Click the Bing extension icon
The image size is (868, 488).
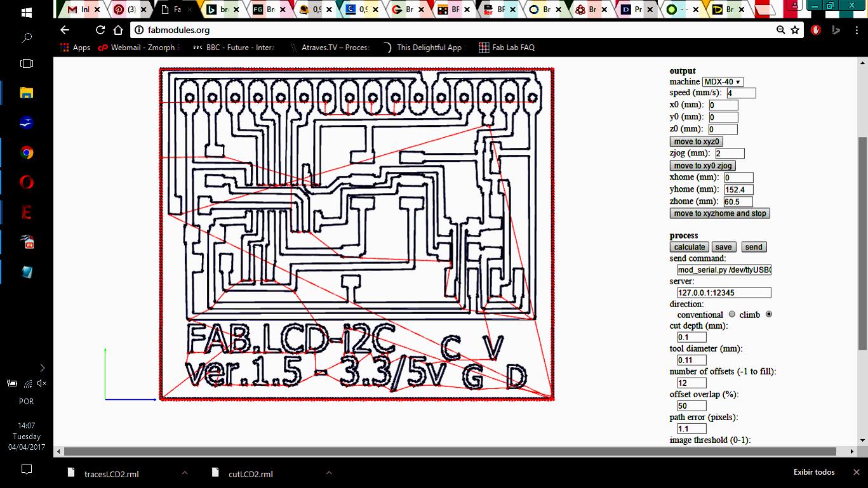click(x=836, y=30)
